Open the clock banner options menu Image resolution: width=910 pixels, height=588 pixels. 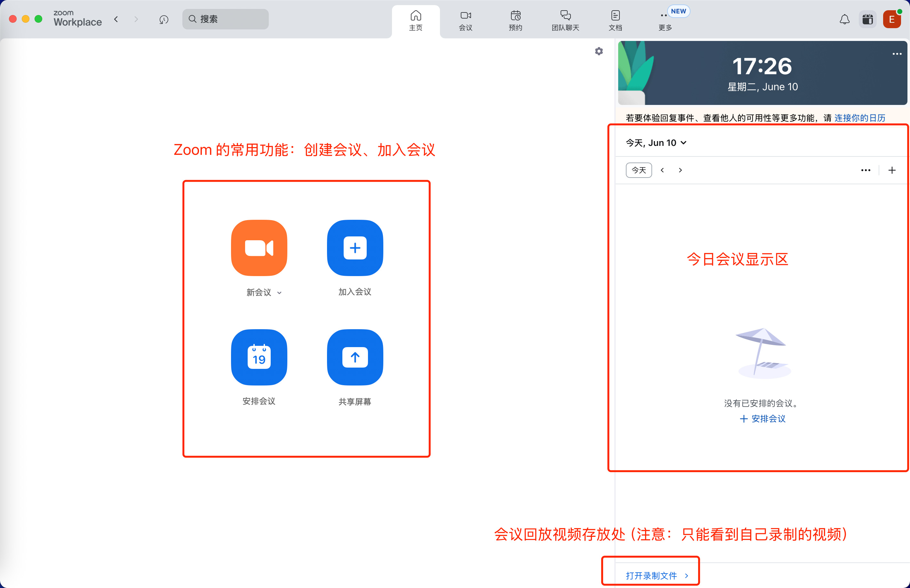point(897,54)
